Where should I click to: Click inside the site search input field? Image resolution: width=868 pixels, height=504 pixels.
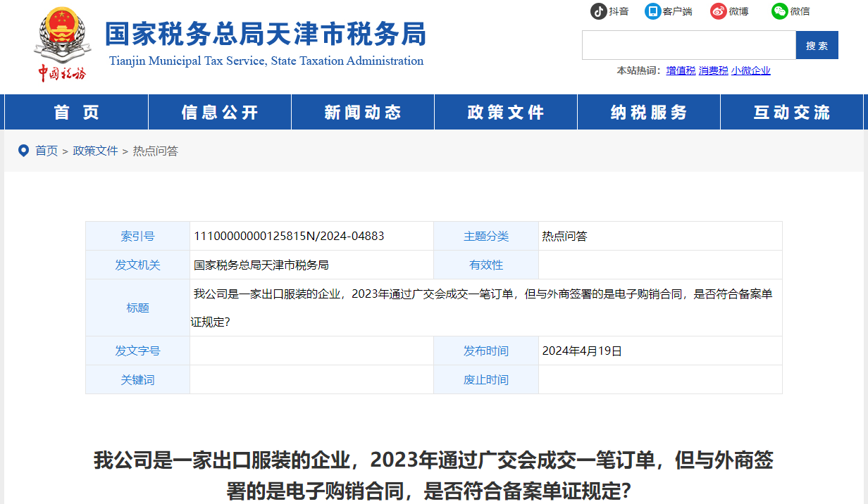[x=687, y=44]
